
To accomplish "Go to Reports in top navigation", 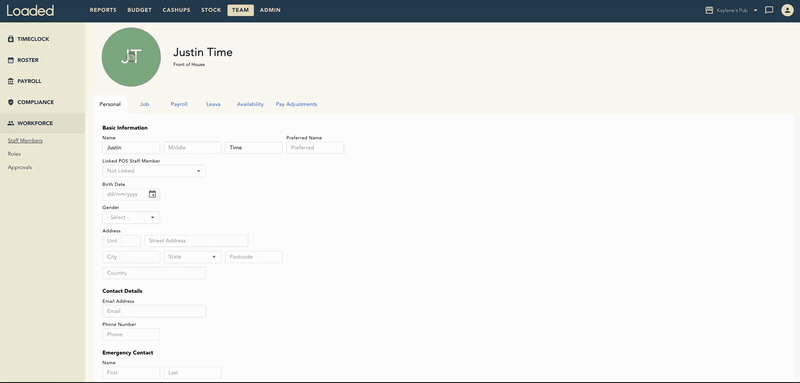I will [x=103, y=10].
